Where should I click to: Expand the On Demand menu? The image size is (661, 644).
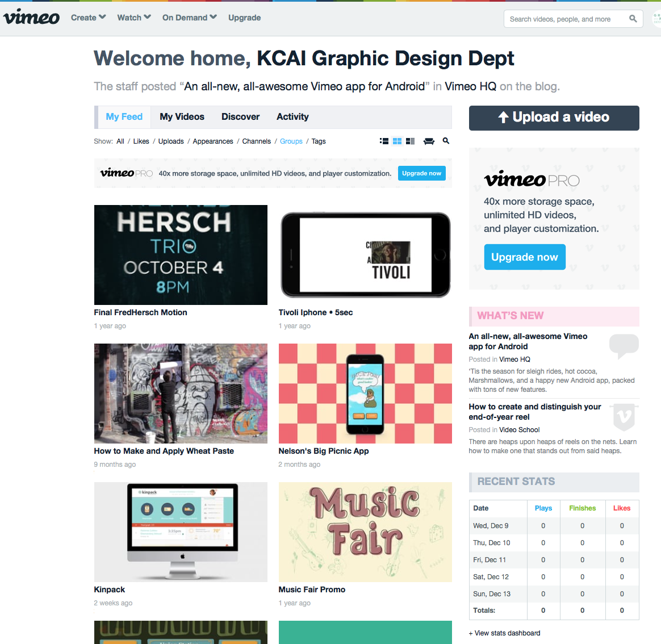[x=189, y=18]
